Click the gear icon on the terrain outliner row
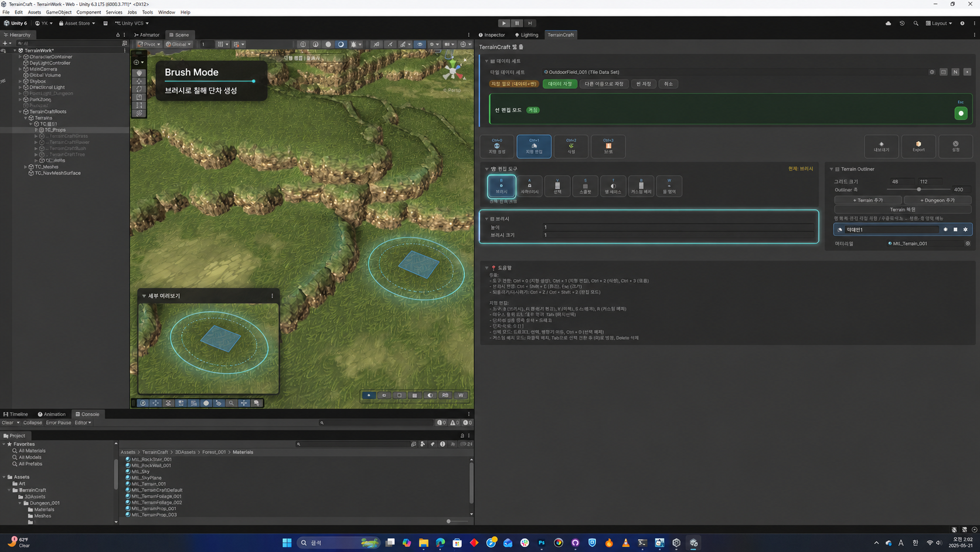Screen dimensions: 980x552 click(x=965, y=229)
